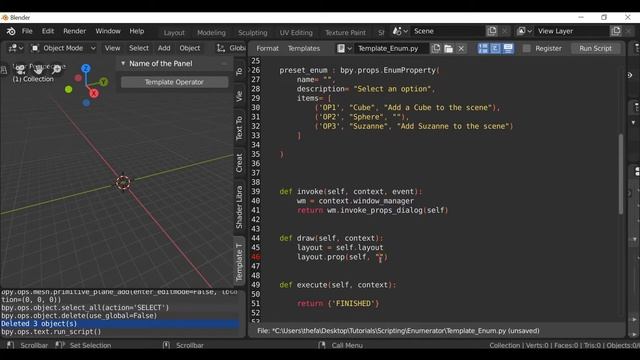The image size is (640, 360).
Task: Unlink the Template_Enum.py text with X icon
Action: point(461,48)
